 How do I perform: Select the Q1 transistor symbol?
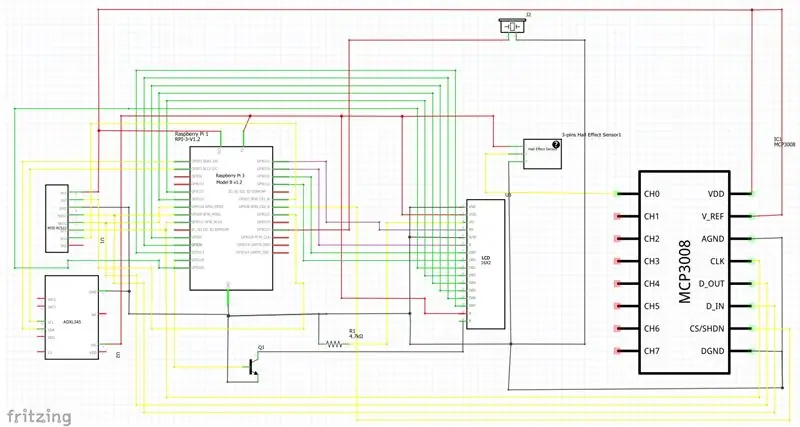pyautogui.click(x=253, y=367)
